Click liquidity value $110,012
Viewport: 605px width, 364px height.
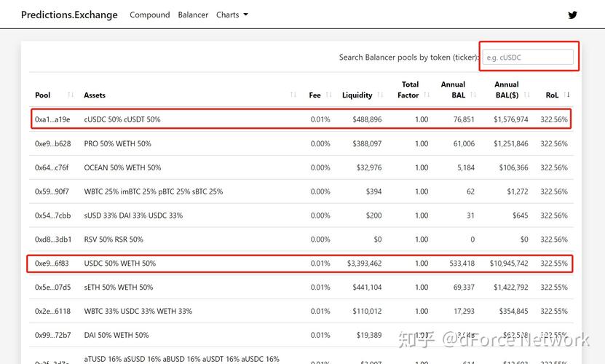point(367,311)
